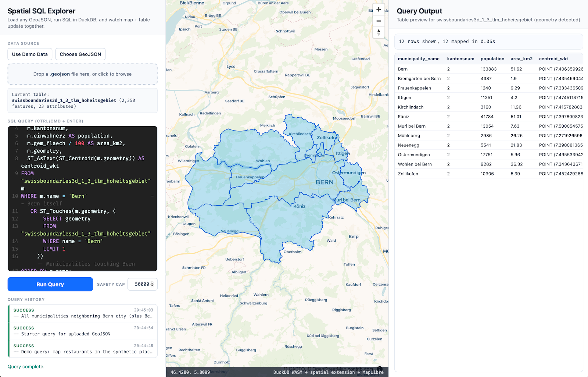This screenshot has width=588, height=377.
Task: Edit the safety cap value of 50000
Action: [140, 284]
